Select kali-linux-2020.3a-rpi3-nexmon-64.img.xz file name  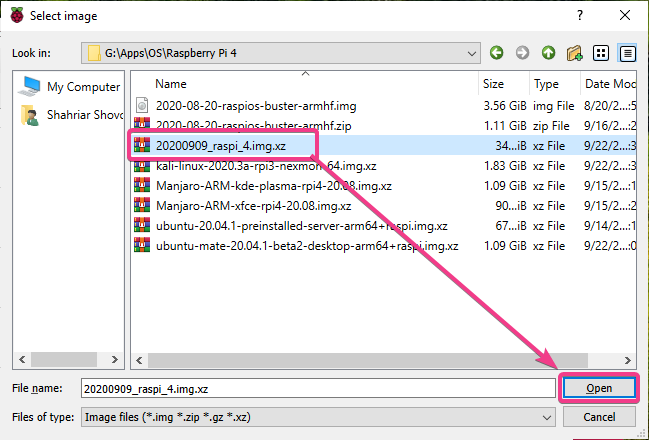click(266, 166)
